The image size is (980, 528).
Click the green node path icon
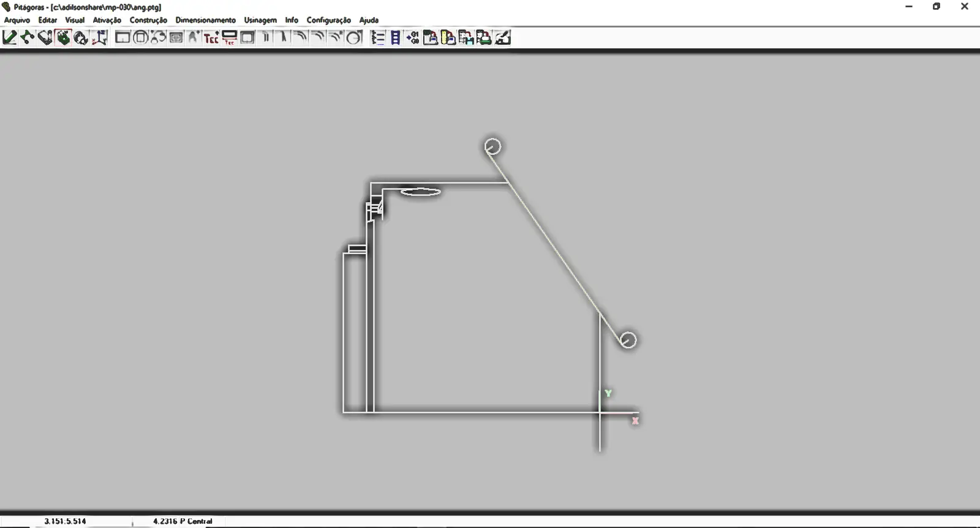28,38
